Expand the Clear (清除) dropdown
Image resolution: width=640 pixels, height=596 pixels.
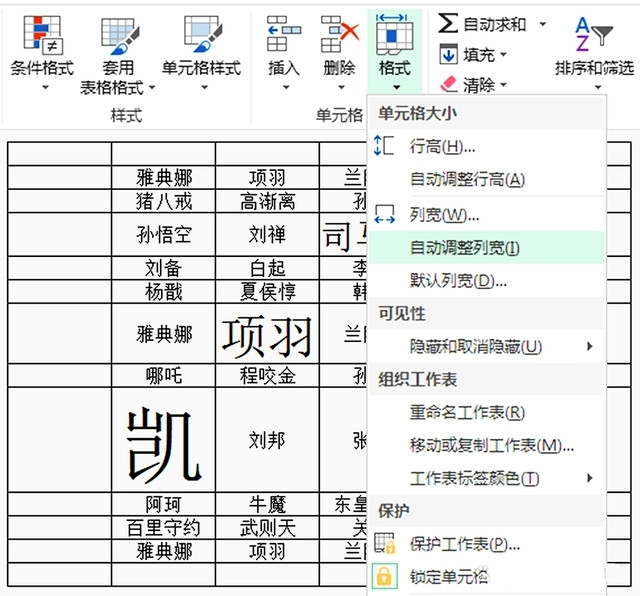click(503, 85)
